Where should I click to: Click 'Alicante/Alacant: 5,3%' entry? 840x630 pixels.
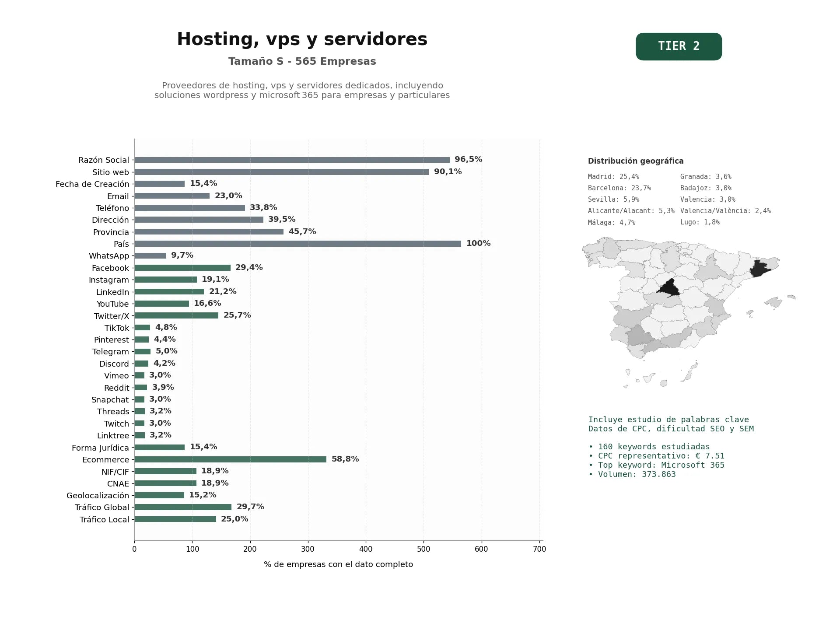[631, 211]
